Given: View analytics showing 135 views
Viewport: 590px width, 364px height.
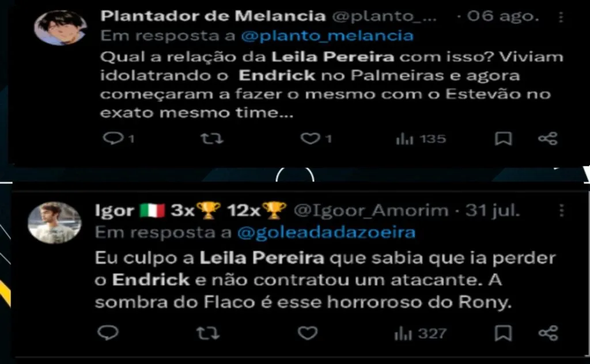Looking at the screenshot, I should [x=421, y=139].
